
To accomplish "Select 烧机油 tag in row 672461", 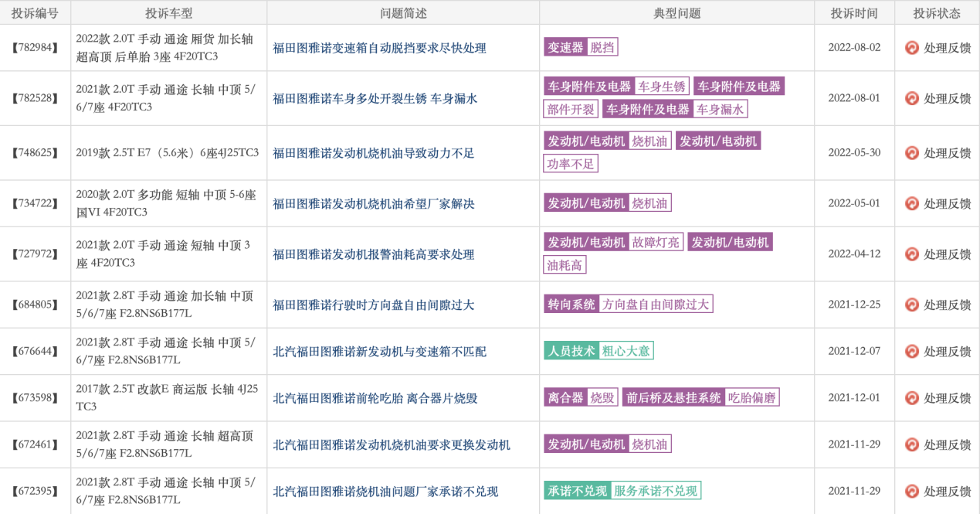I will (x=650, y=444).
